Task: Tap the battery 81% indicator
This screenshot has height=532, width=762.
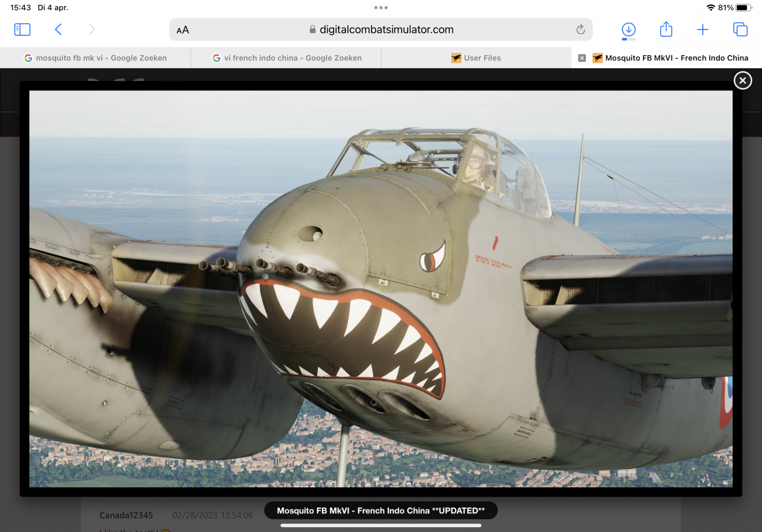Action: (735, 8)
